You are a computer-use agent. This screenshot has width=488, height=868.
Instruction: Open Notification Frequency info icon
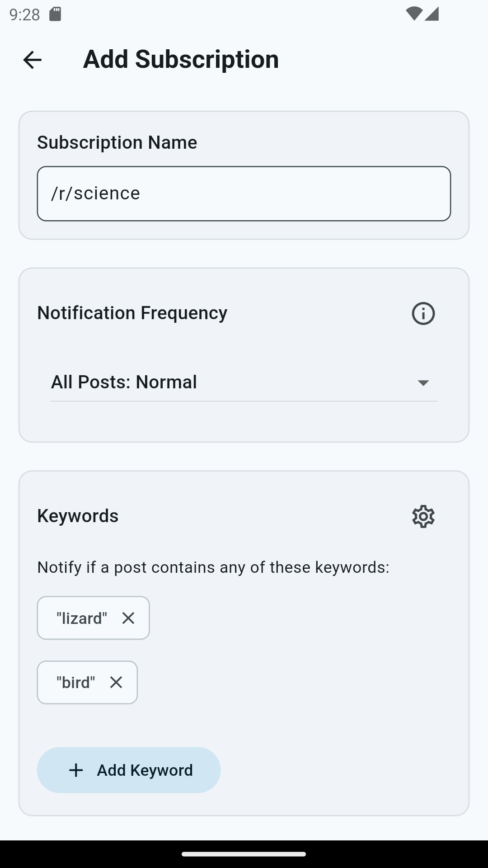423,313
